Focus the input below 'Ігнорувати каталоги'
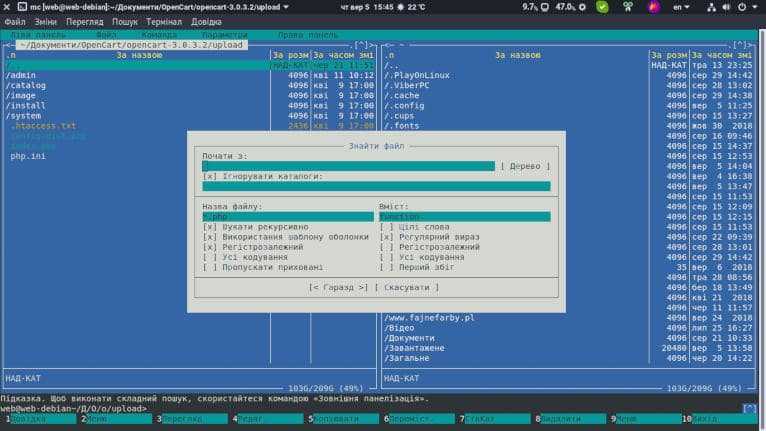The height and width of the screenshot is (431, 766). pos(376,186)
